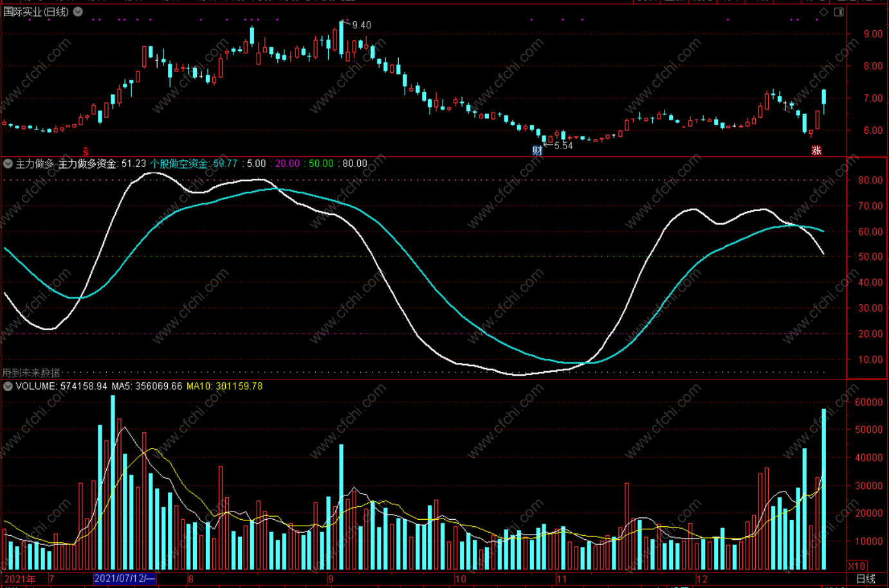Click the 日线 period button at bottom-right
The width and height of the screenshot is (889, 588).
coord(866,579)
